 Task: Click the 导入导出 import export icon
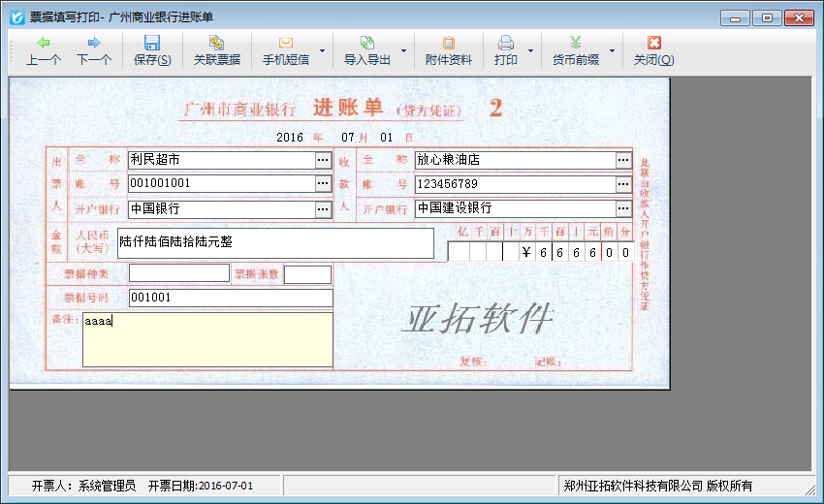pyautogui.click(x=367, y=44)
